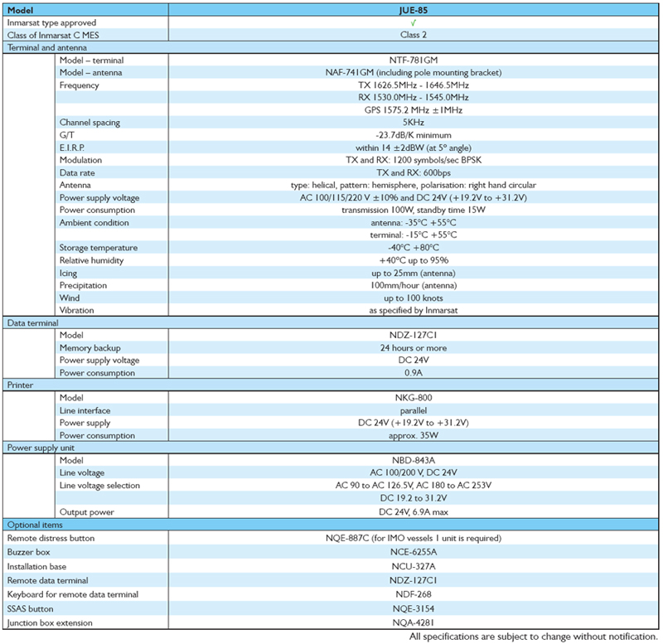Click "TX and RX: 600bps" data rate
This screenshot has width=663, height=644.
click(x=413, y=172)
